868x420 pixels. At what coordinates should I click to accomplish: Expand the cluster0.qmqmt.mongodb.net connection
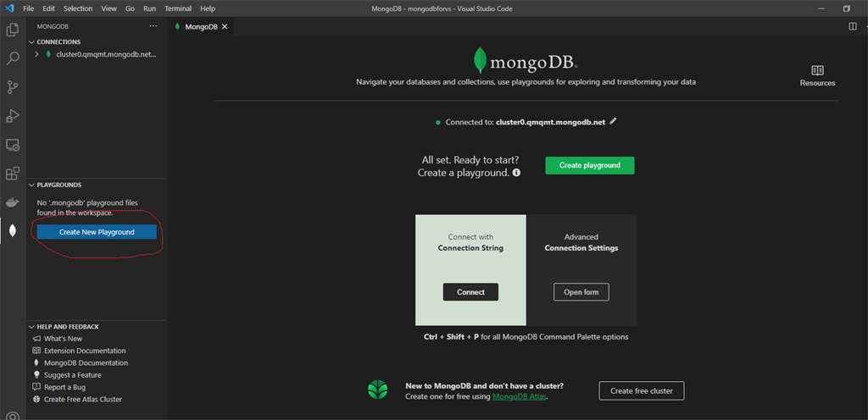coord(36,54)
